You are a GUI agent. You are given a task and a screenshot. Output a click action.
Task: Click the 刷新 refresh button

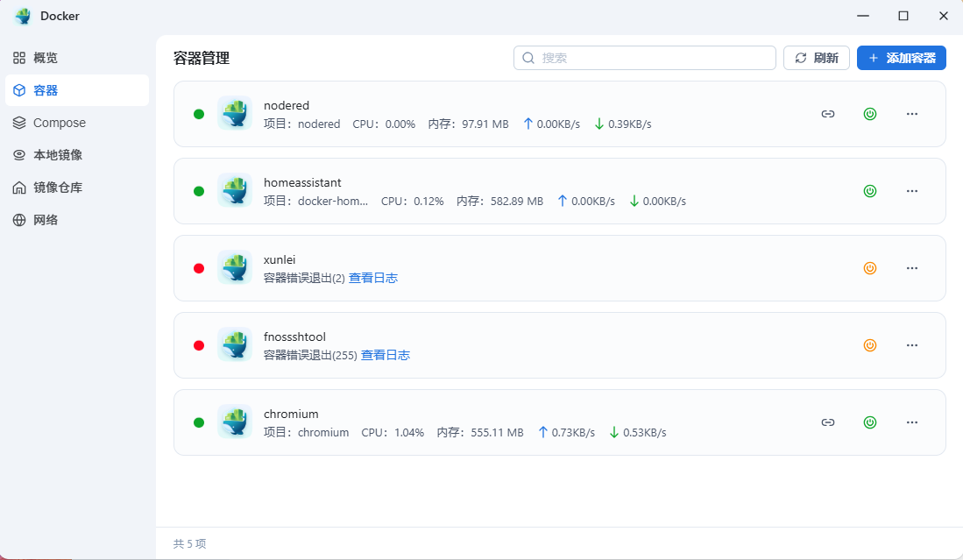[816, 58]
